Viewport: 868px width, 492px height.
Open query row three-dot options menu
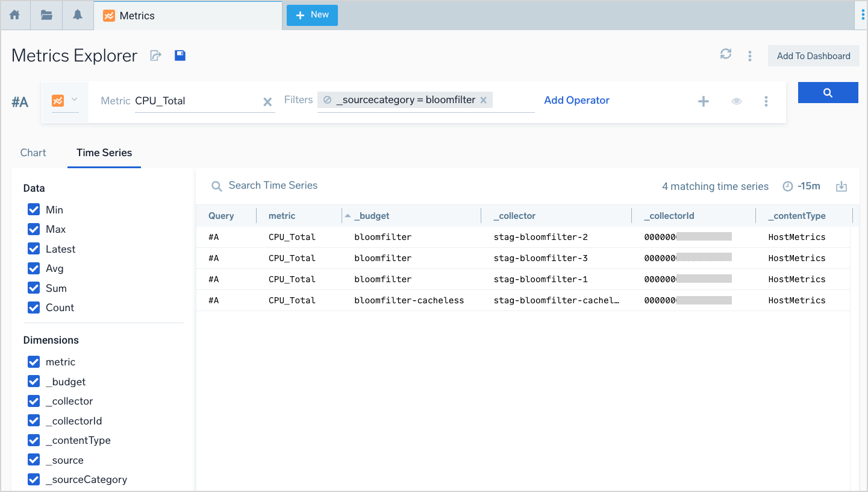(766, 101)
